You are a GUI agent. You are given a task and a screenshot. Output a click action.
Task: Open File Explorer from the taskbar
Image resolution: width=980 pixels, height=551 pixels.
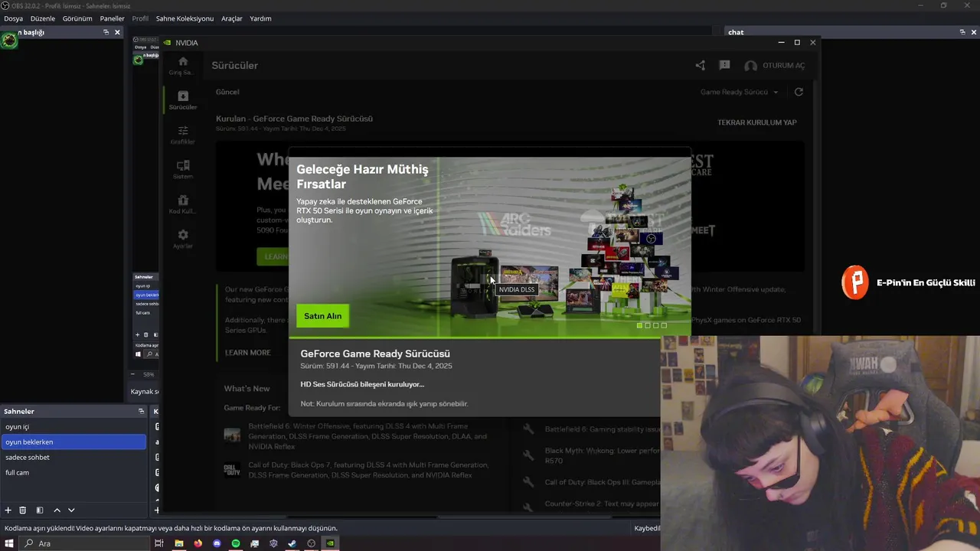(x=179, y=543)
